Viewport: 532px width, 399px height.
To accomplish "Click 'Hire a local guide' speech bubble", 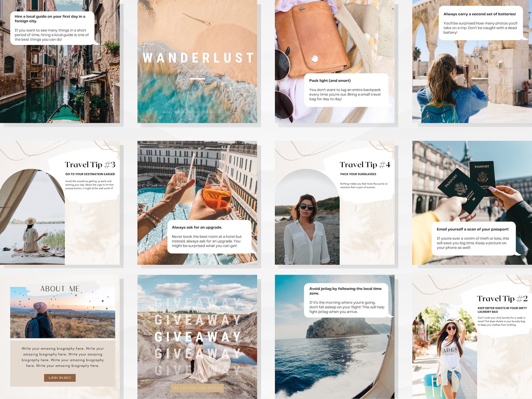I will point(53,28).
